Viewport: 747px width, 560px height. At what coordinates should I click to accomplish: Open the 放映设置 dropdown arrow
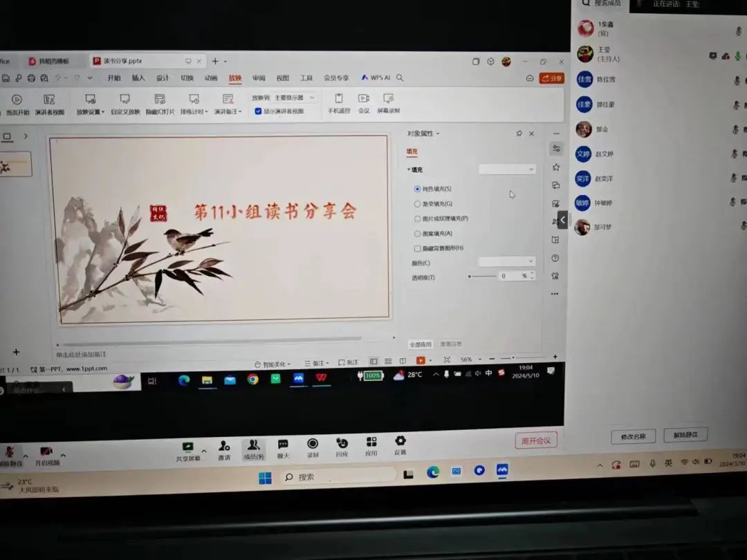click(103, 112)
